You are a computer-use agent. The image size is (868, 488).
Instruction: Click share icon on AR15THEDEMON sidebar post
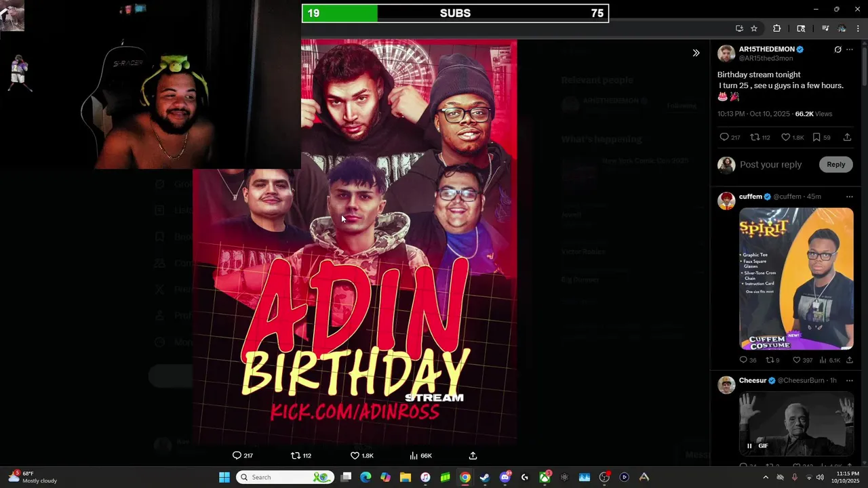pos(847,137)
